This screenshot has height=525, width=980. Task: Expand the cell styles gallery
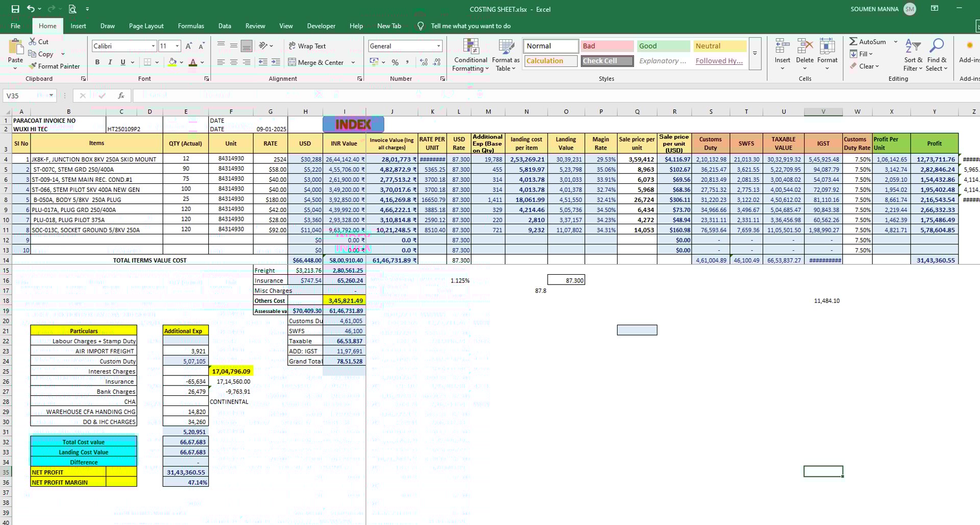pyautogui.click(x=755, y=54)
